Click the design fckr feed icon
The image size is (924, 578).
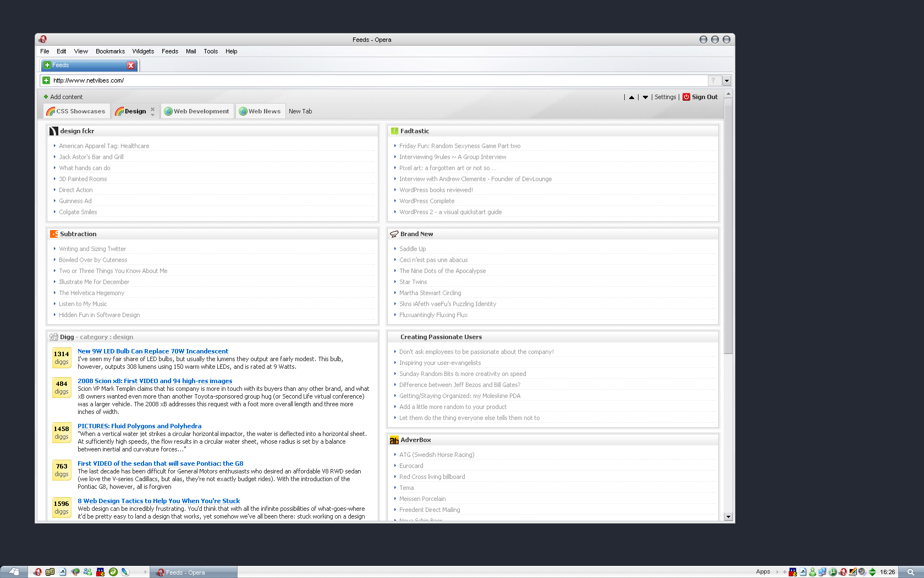[x=54, y=131]
